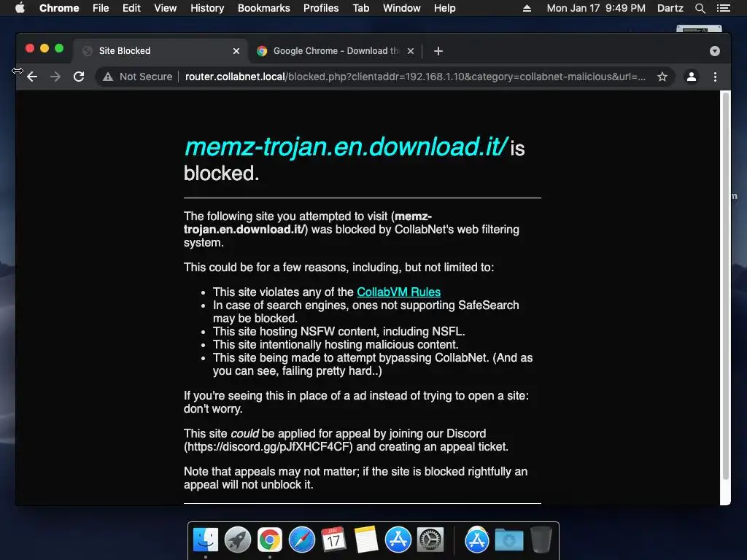Viewport: 747px width, 560px height.
Task: Close the Google Chrome download tab
Action: point(411,51)
